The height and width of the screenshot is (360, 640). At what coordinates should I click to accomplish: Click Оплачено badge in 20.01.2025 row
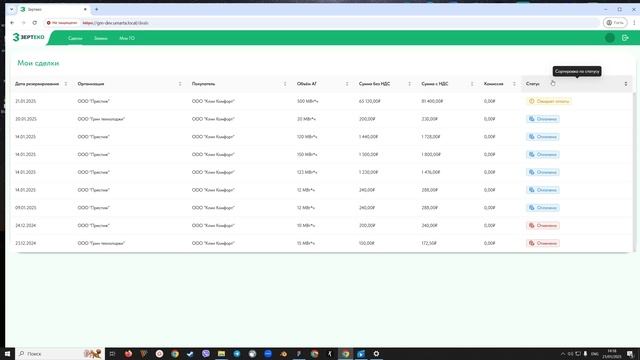point(543,119)
